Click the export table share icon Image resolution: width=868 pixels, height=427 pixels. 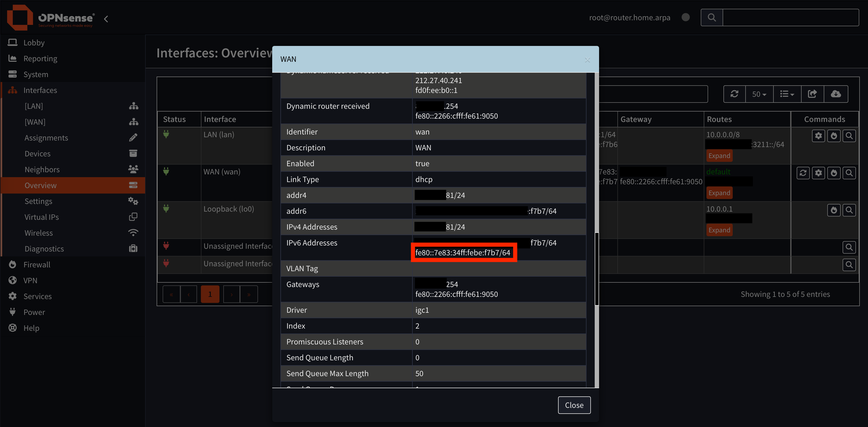812,94
